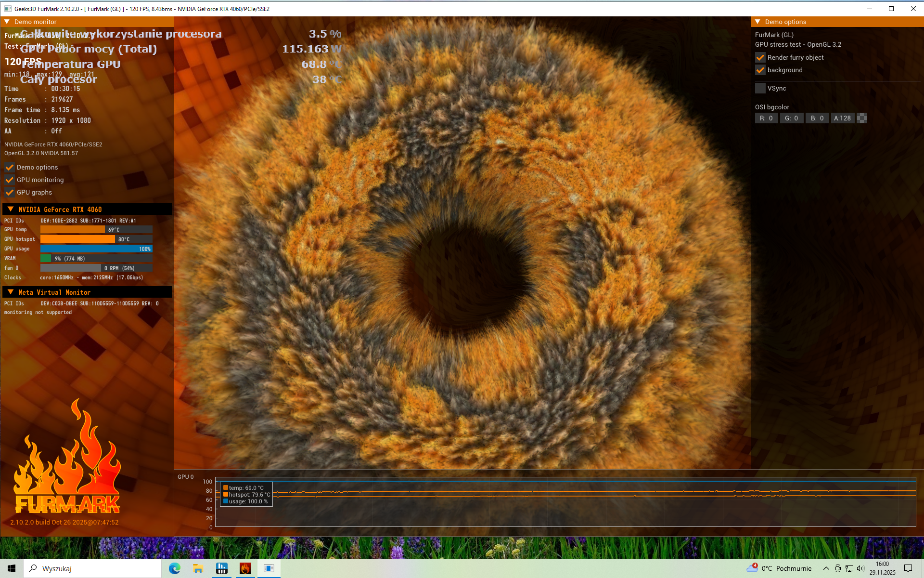The height and width of the screenshot is (578, 924).
Task: Collapse the Demo monitor panel
Action: (7, 22)
